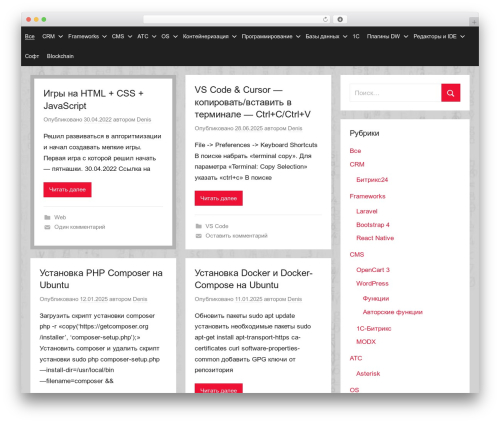
Task: Expand the Плагины DW menu chevron
Action: (x=406, y=36)
